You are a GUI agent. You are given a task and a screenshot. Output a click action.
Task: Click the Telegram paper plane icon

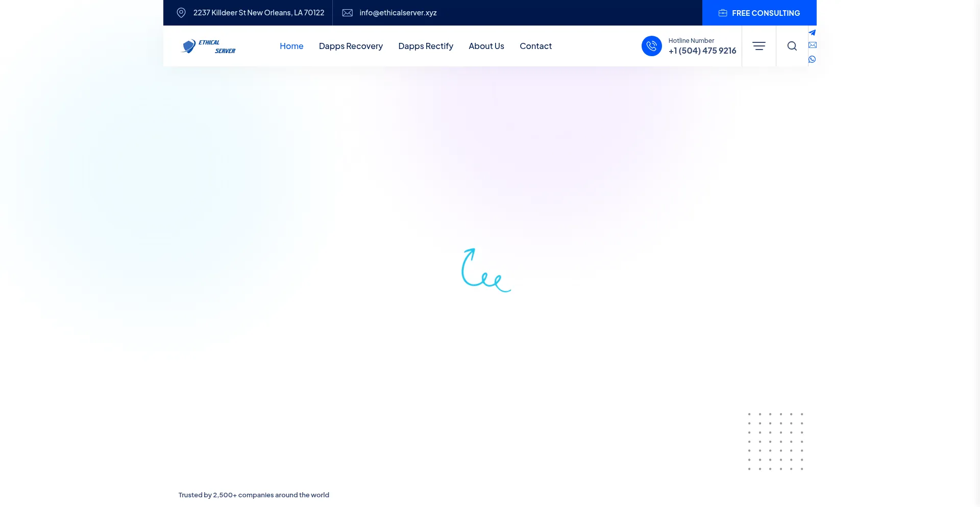[x=812, y=33]
